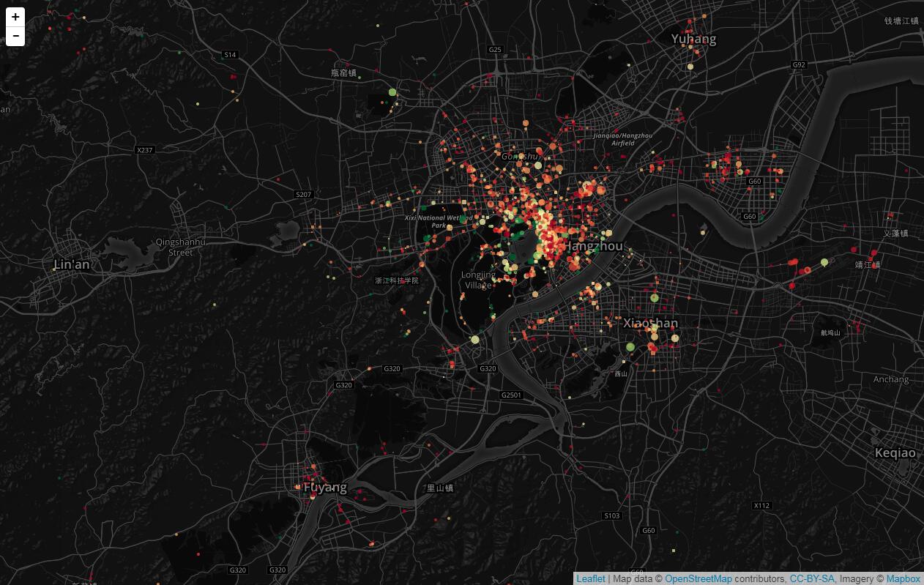Click the Anchang town label

[x=891, y=379]
